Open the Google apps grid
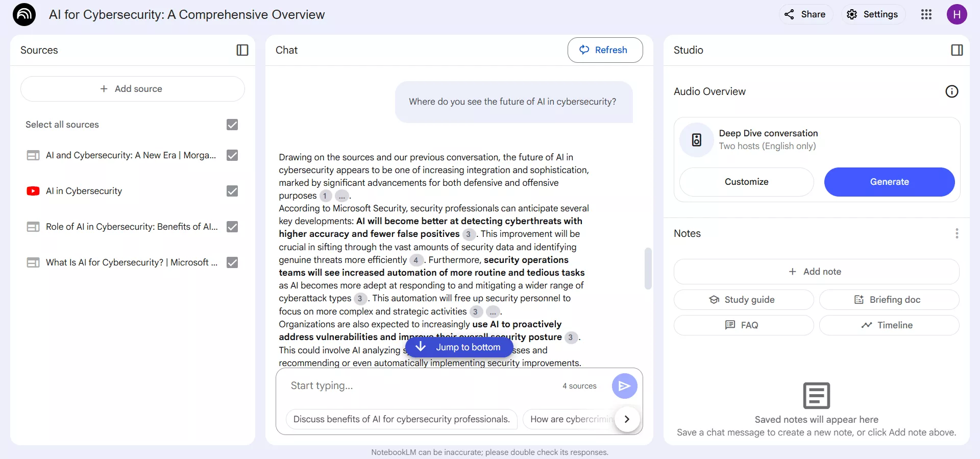Image resolution: width=980 pixels, height=459 pixels. pyautogui.click(x=926, y=14)
